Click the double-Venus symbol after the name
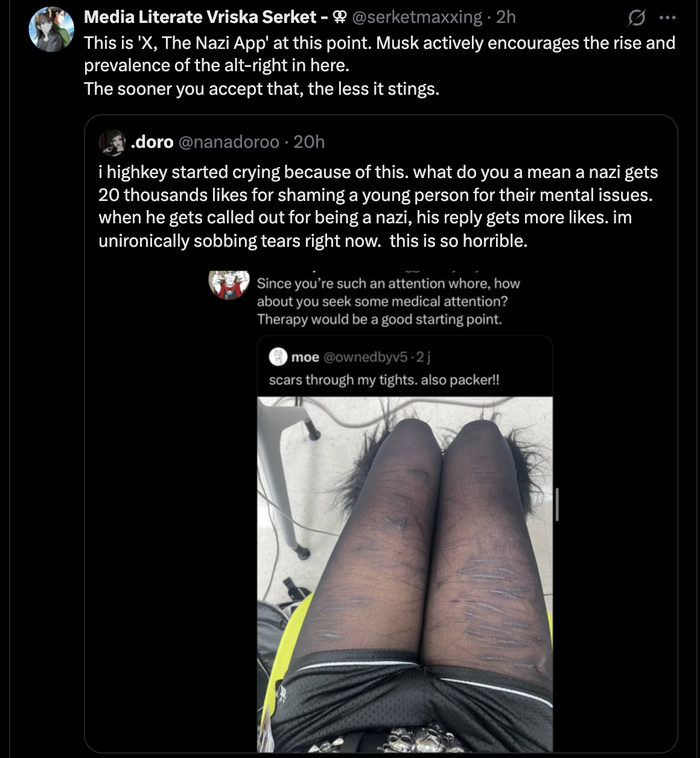700x758 pixels. [x=340, y=18]
